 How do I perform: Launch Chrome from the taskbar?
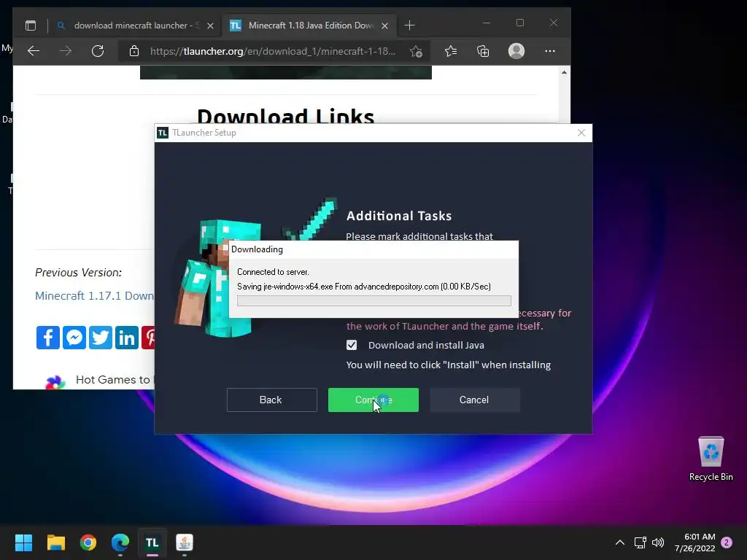pyautogui.click(x=88, y=542)
